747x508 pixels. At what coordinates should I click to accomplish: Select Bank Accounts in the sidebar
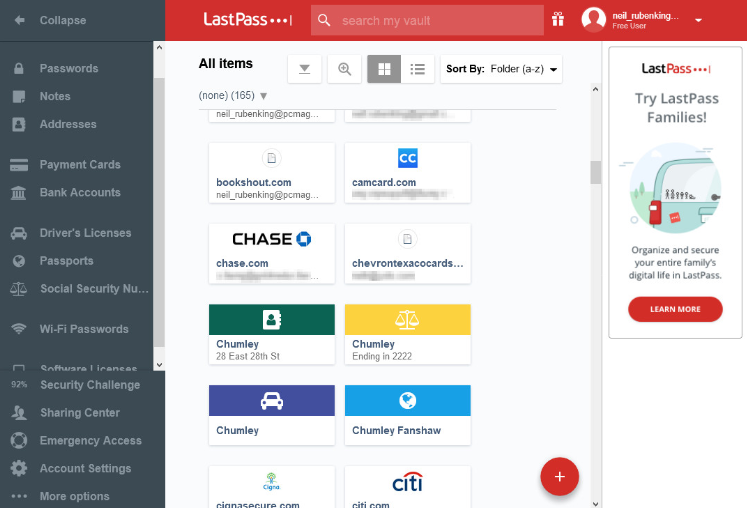(x=80, y=193)
